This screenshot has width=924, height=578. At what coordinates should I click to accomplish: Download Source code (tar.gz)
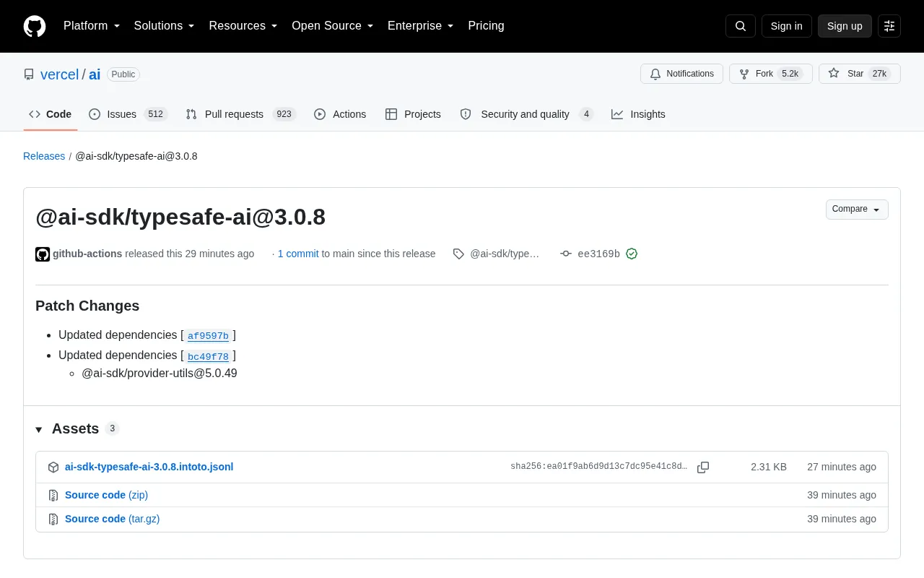(x=112, y=519)
